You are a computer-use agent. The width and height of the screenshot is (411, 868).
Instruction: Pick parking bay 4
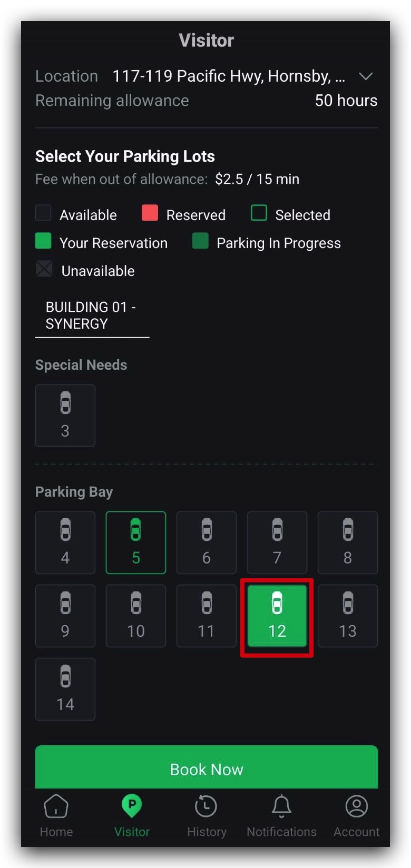click(65, 542)
